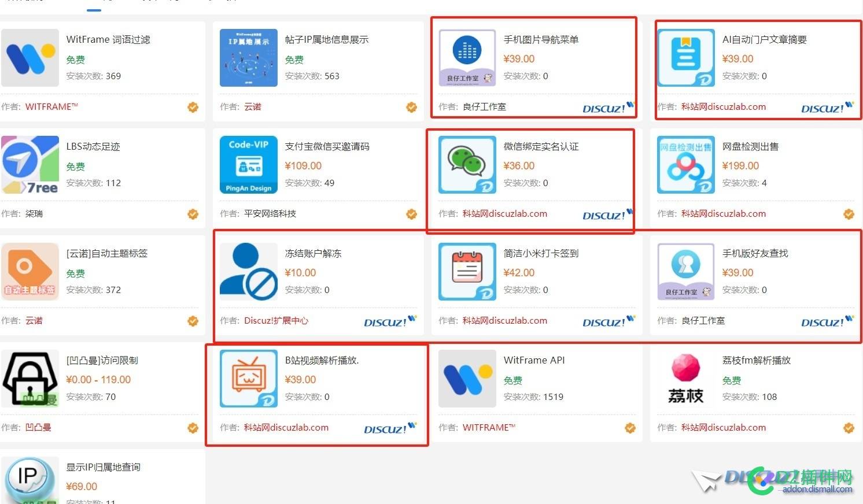Open the WitFrame API plugin icon
Viewport: 863px width, 504px height.
467,379
